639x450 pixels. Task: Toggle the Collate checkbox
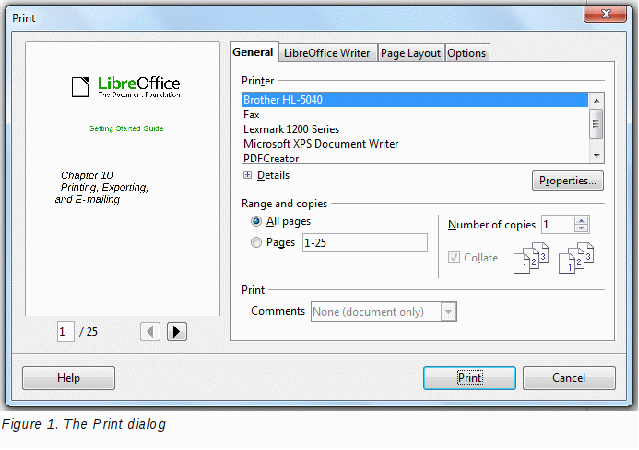(x=454, y=257)
